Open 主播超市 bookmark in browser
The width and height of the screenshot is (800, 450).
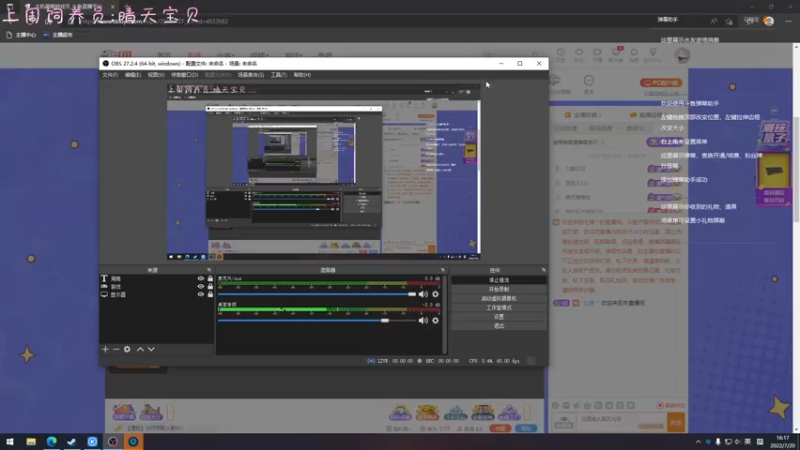[x=58, y=35]
